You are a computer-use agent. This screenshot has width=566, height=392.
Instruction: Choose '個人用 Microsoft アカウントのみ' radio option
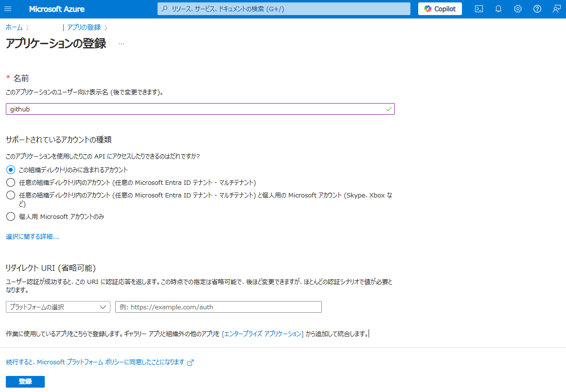coord(11,216)
